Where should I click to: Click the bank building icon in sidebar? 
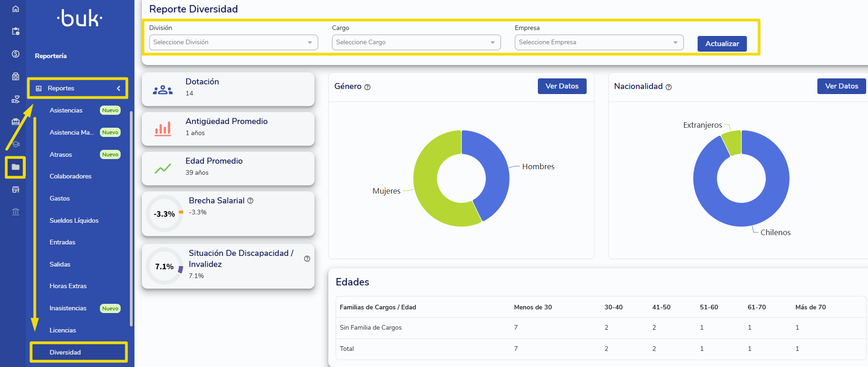[16, 212]
